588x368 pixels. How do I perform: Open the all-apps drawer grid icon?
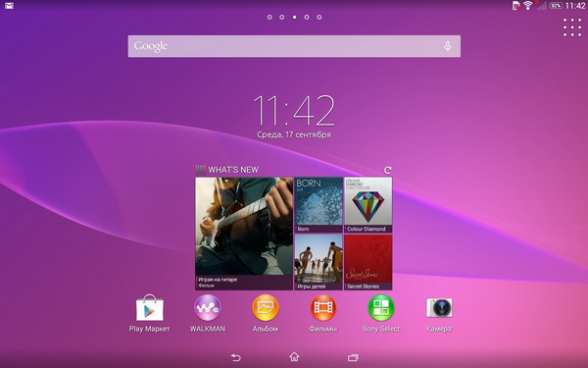tap(572, 27)
